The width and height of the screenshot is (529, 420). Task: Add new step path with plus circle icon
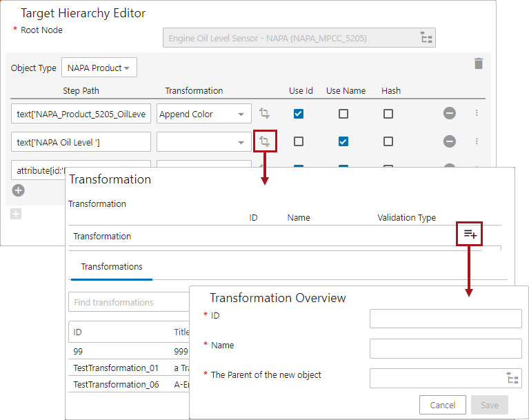tap(19, 190)
